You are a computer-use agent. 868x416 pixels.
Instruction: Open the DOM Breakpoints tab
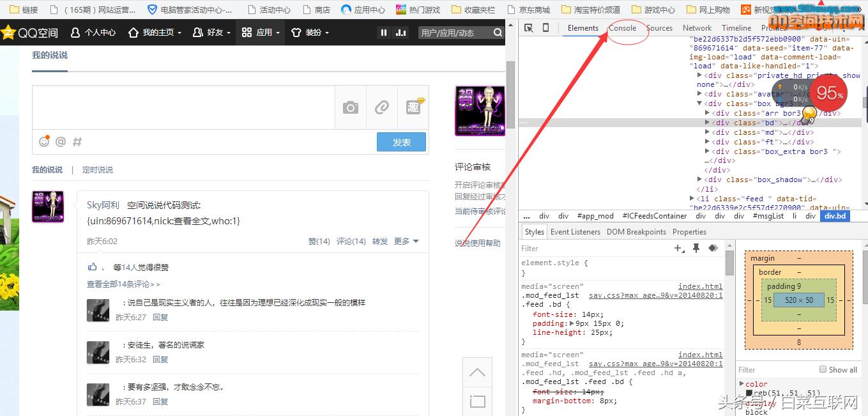(x=636, y=232)
